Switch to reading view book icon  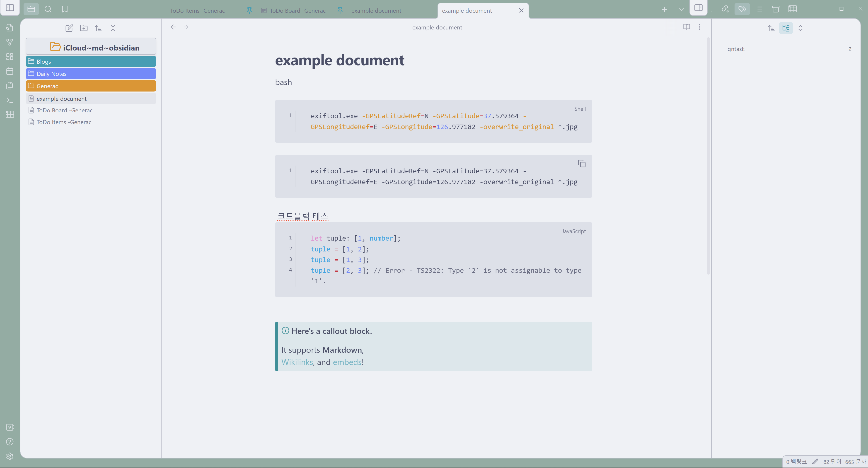[x=686, y=27]
